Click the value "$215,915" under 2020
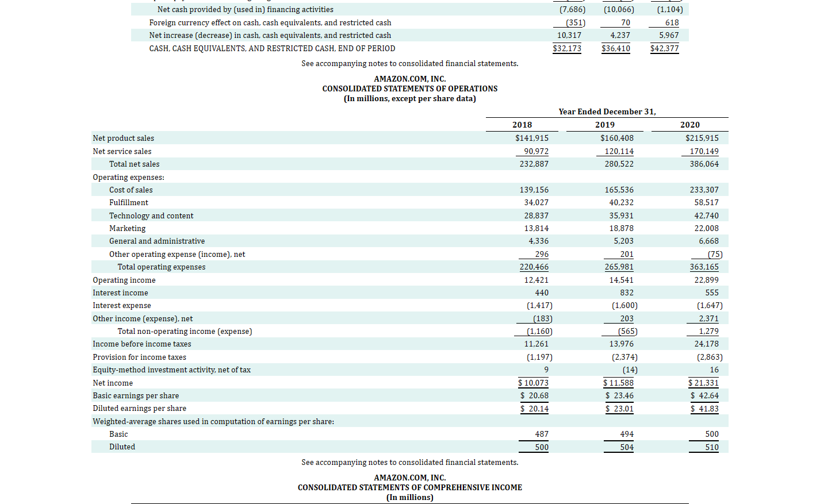 point(702,138)
